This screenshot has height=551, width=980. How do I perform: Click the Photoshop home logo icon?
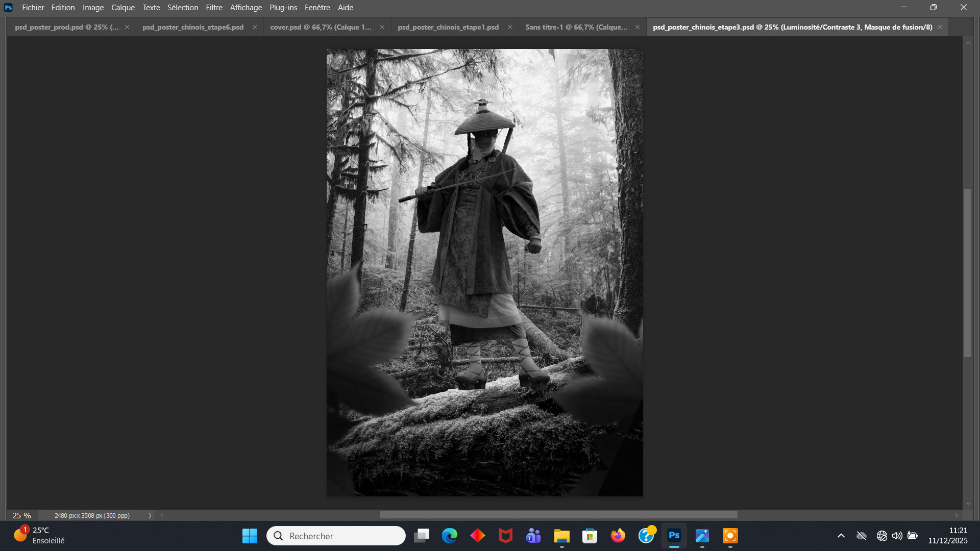[8, 8]
